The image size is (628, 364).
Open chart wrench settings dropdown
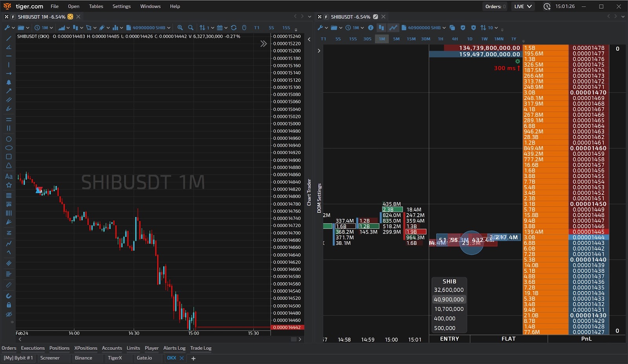pos(10,27)
